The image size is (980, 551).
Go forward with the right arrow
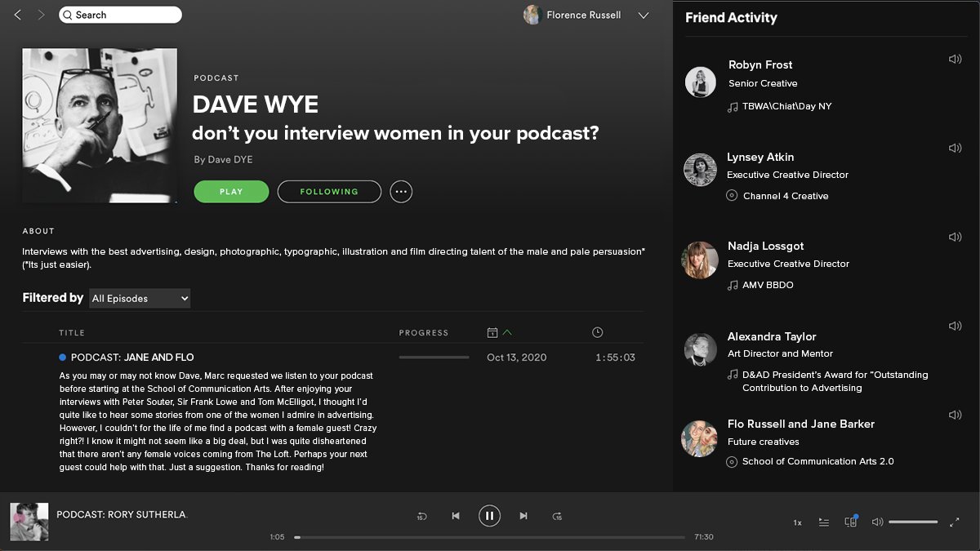point(41,15)
